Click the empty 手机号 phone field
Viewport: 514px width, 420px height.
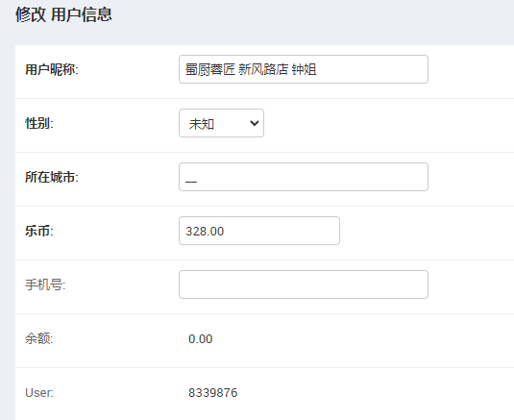304,284
